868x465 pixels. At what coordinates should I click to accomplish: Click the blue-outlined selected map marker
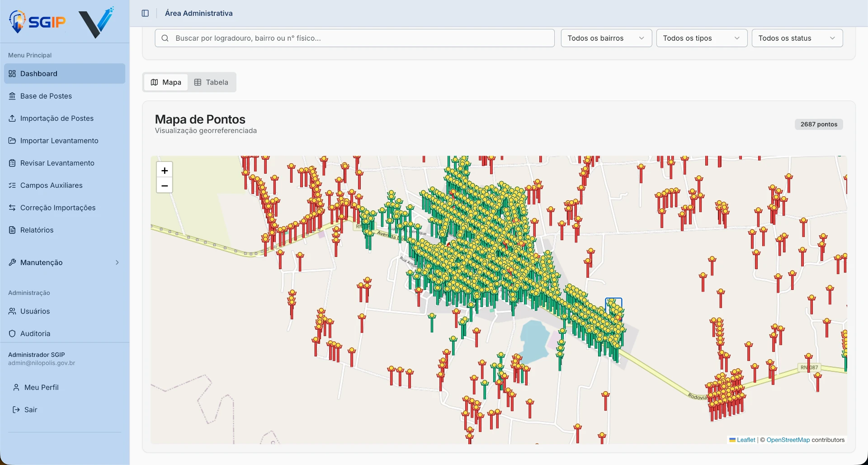coord(613,306)
